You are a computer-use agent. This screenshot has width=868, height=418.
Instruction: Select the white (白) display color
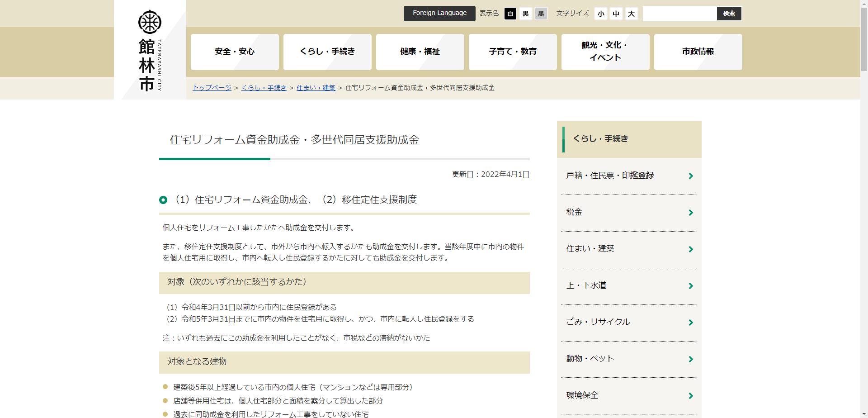click(510, 14)
